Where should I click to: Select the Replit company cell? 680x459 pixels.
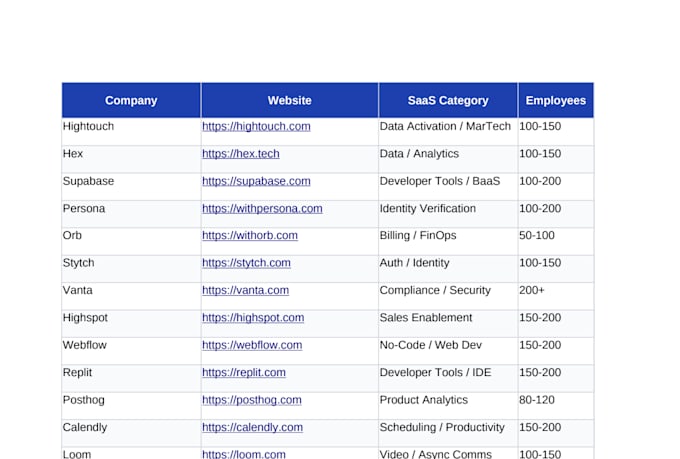point(131,378)
